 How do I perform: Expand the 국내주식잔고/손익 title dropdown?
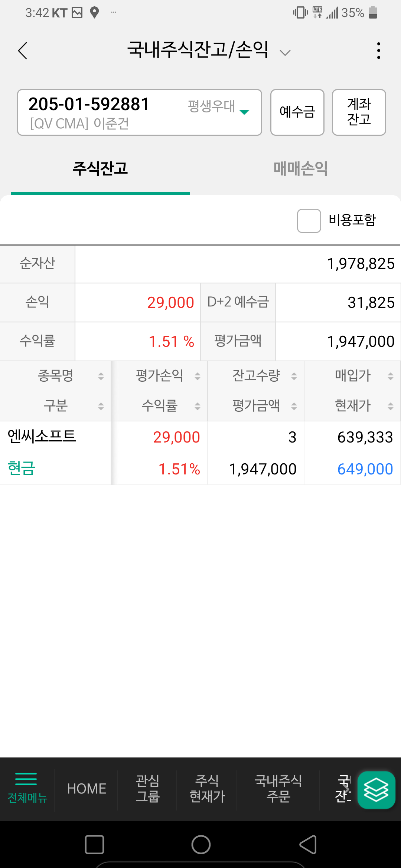point(285,53)
